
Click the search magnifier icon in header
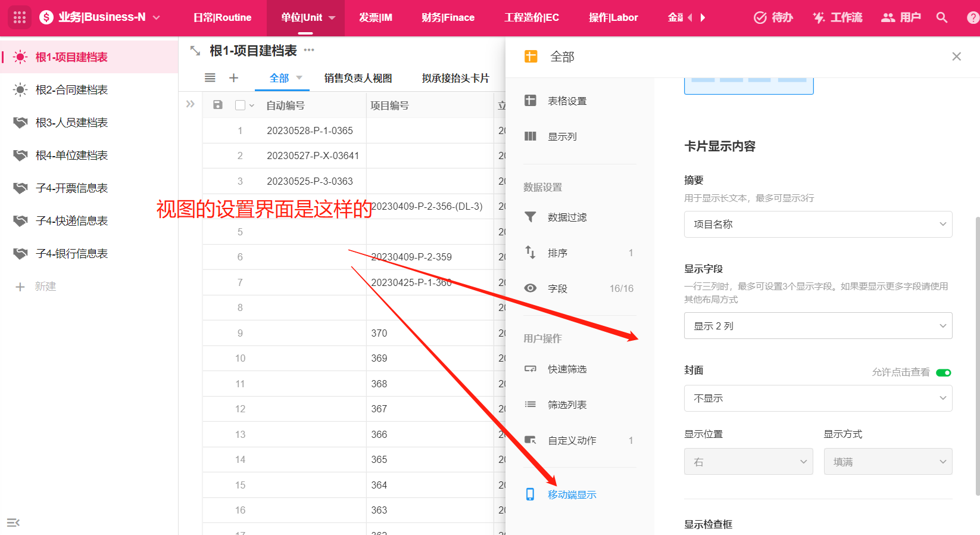(941, 17)
